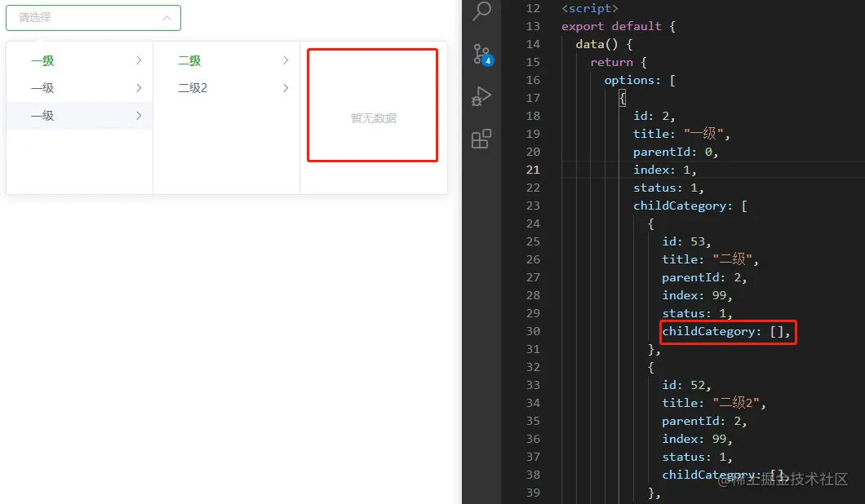Screen dimensions: 865x504
Task: Click 'status: 1,' on line 22
Action: [668, 188]
